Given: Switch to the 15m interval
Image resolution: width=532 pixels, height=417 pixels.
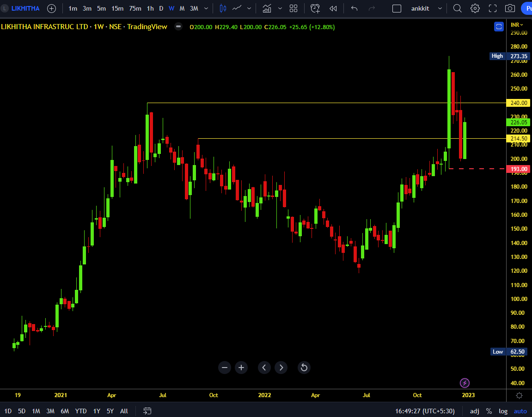Looking at the screenshot, I should pos(117,8).
